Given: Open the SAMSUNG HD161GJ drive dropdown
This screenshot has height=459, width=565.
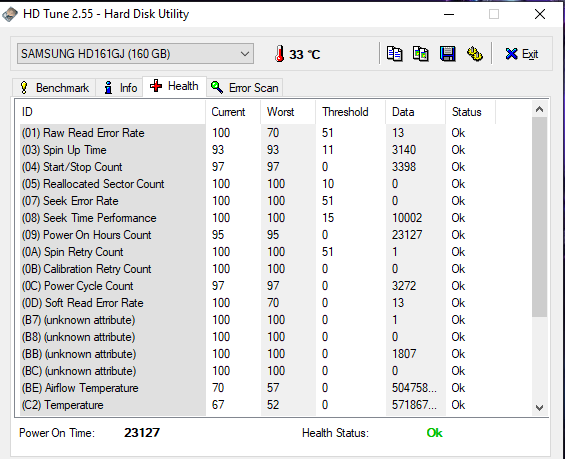Looking at the screenshot, I should point(135,54).
